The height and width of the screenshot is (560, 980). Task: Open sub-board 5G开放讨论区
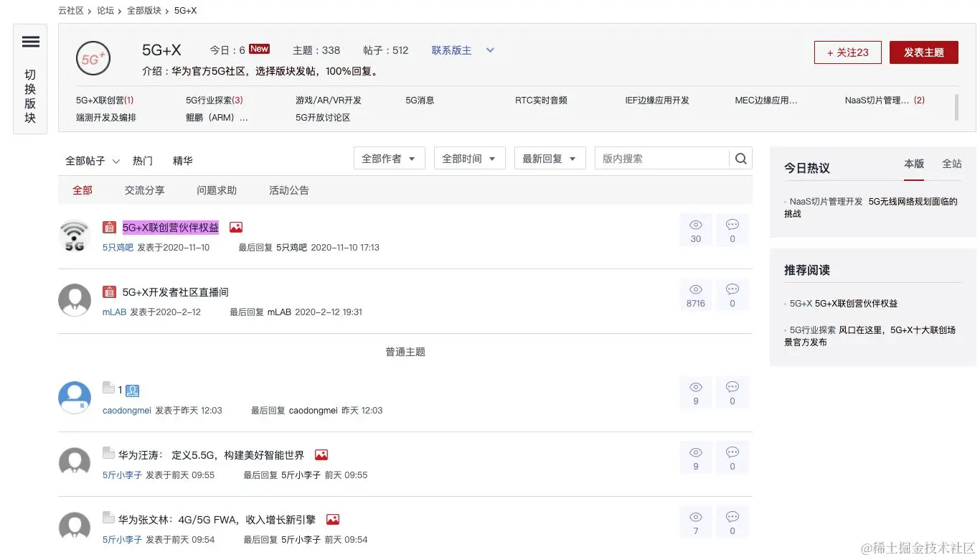pyautogui.click(x=323, y=117)
